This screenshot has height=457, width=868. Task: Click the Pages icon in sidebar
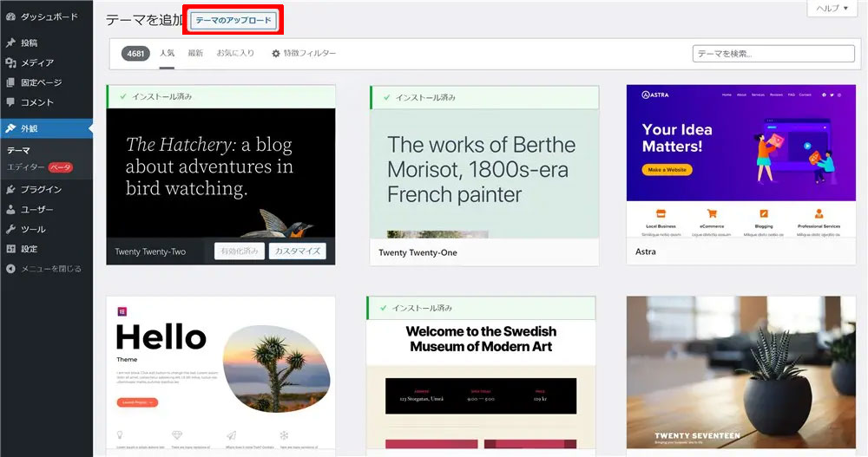point(10,82)
